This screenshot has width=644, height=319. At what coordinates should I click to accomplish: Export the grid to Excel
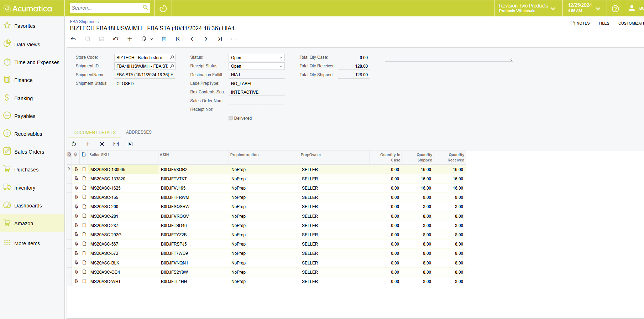[130, 144]
